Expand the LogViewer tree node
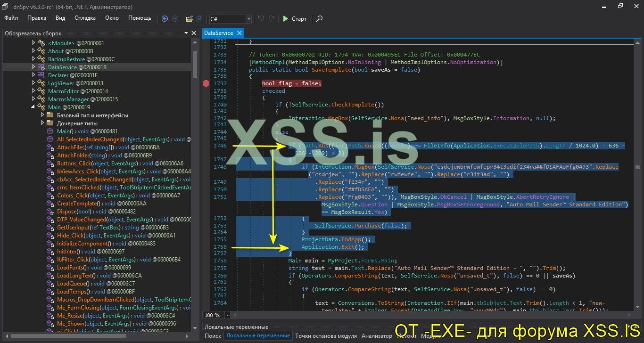Image resolution: width=644 pixels, height=343 pixels. point(33,83)
